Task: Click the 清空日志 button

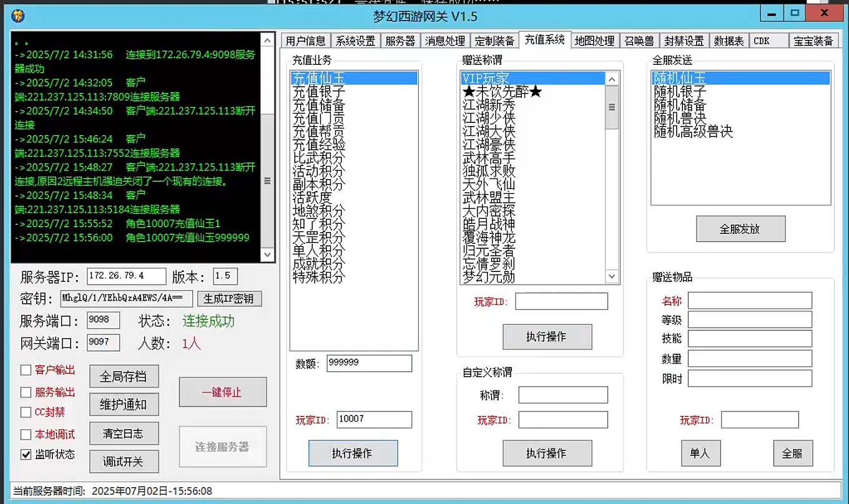Action: pos(123,434)
